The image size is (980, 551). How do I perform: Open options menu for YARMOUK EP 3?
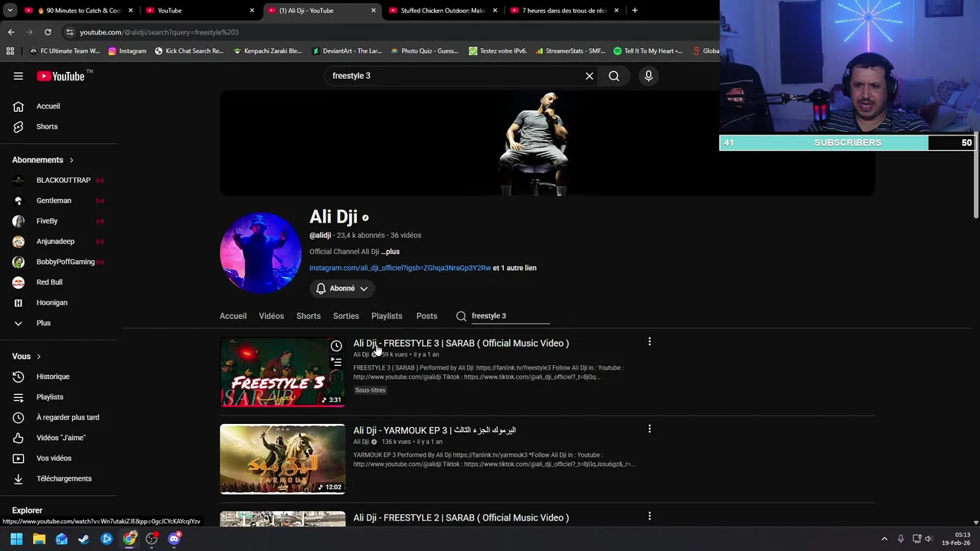pos(649,429)
